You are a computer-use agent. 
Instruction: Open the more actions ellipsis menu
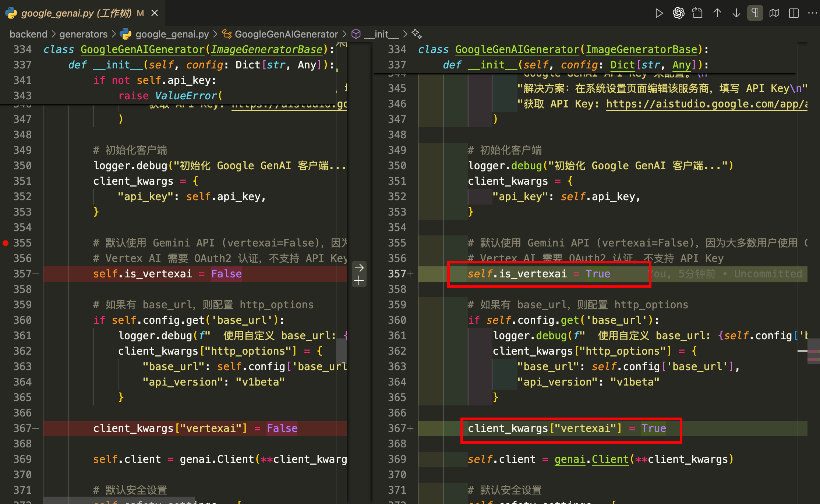812,14
